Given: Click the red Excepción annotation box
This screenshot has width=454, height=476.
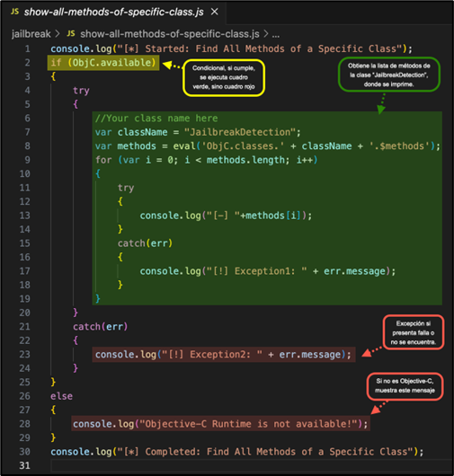Looking at the screenshot, I should 414,332.
